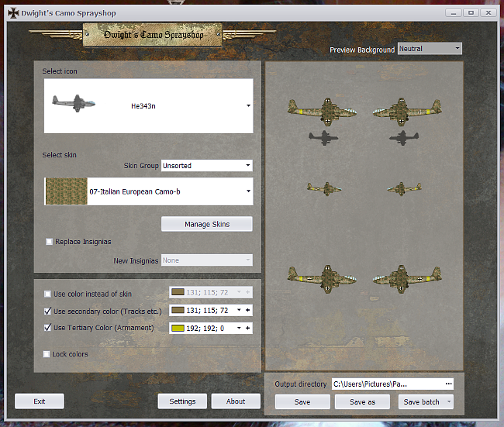Browse output directory with ellipsis icon
Viewport: 504px width, 427px height.
click(x=447, y=384)
